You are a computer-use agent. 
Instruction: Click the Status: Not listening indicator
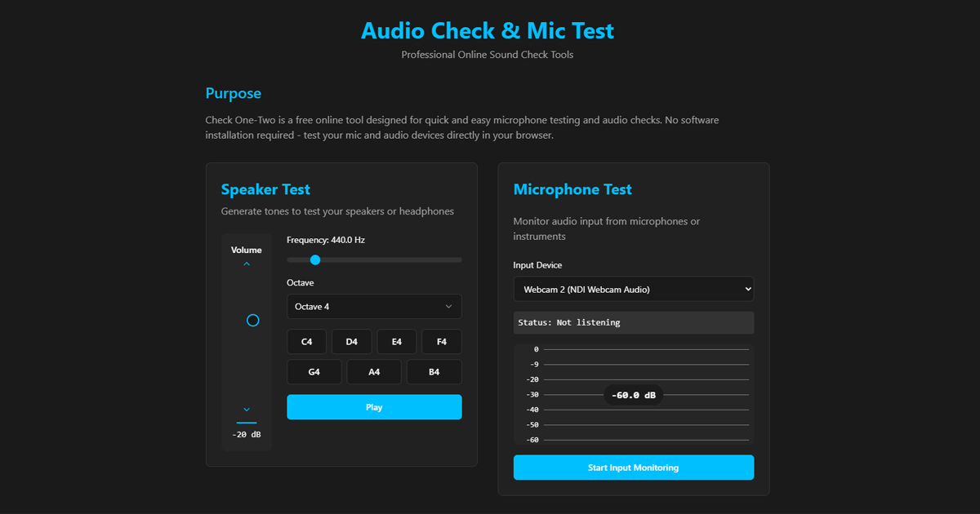pos(633,322)
